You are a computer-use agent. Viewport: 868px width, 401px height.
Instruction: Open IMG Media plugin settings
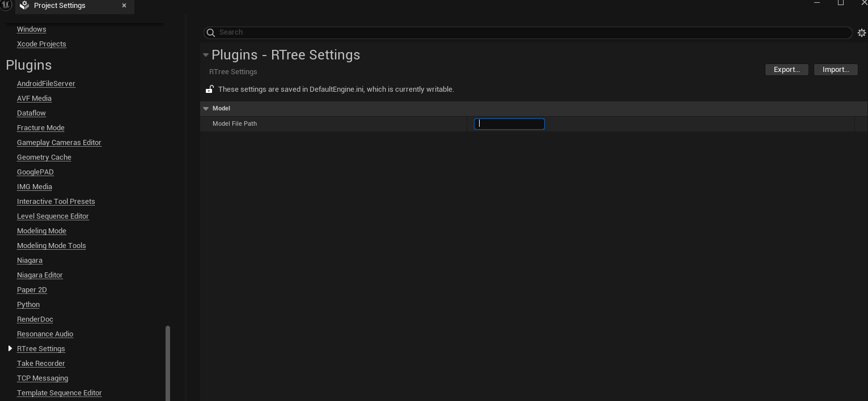[x=35, y=187]
